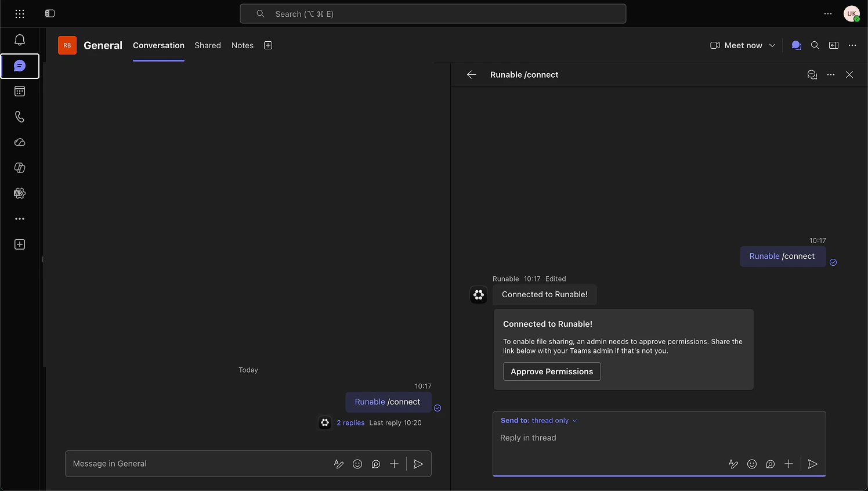This screenshot has height=491, width=868.
Task: Toggle the side panel icon in channel header
Action: tap(834, 45)
